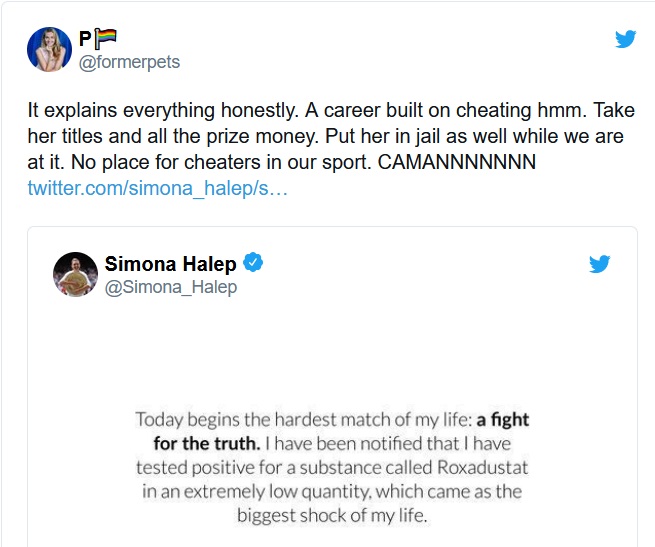The width and height of the screenshot is (655, 547).
Task: Click the Twitter bird icon in Simona Halep's quoted tweet
Action: pyautogui.click(x=599, y=264)
